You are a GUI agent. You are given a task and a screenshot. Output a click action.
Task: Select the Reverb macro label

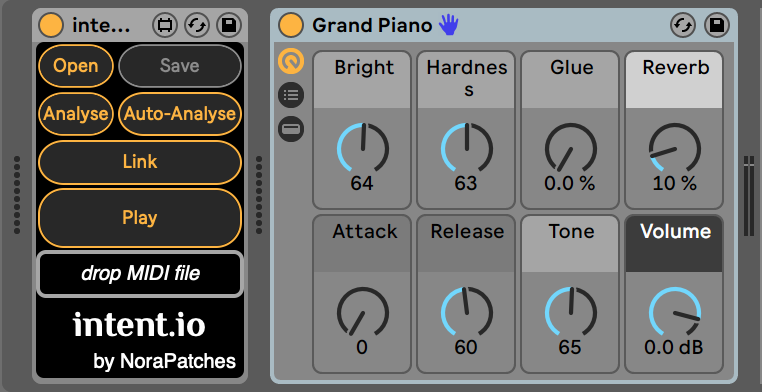(675, 68)
